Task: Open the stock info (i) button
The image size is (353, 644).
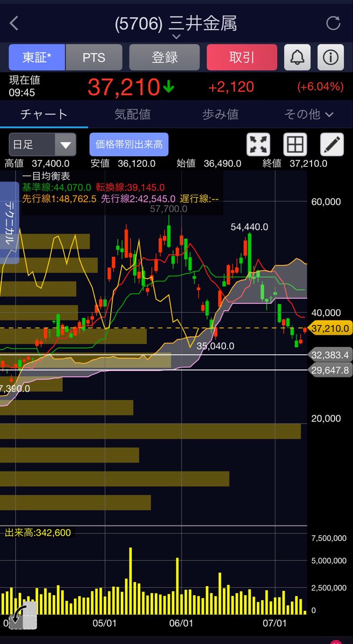Action: pos(331,57)
